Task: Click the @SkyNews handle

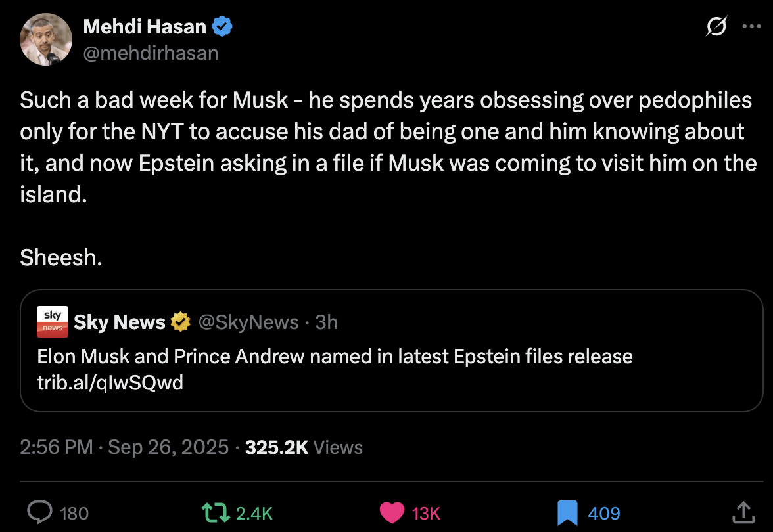Action: (248, 322)
